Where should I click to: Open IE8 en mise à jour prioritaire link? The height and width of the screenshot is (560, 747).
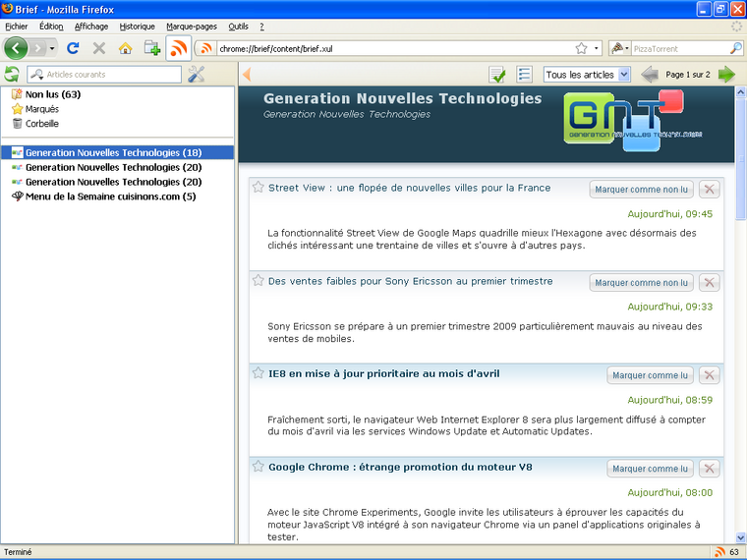pyautogui.click(x=384, y=373)
